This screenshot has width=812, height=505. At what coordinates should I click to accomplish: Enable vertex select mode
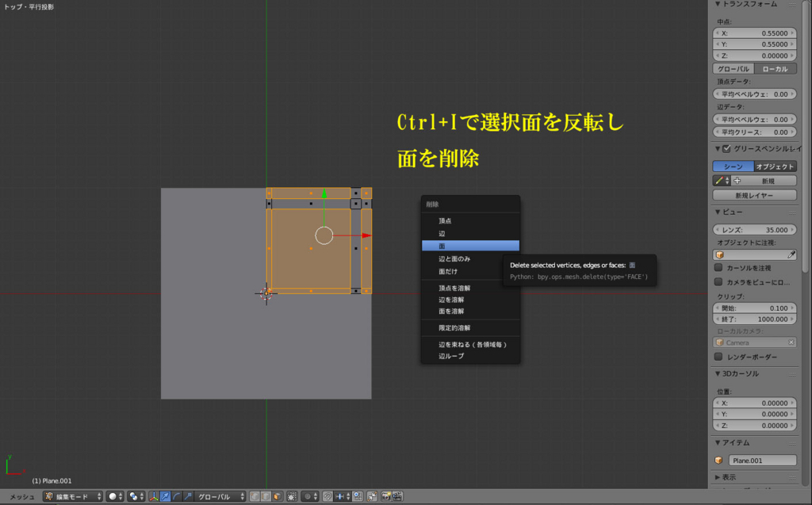(255, 496)
